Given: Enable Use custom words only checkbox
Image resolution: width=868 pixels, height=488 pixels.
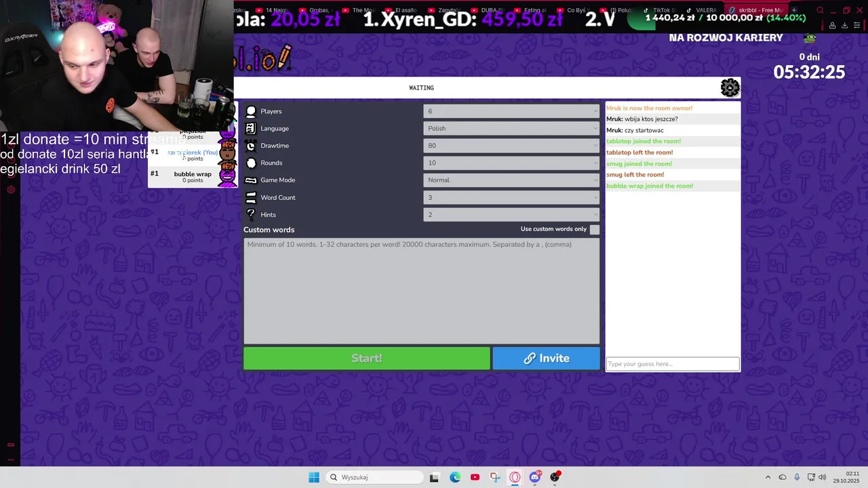Looking at the screenshot, I should 595,230.
